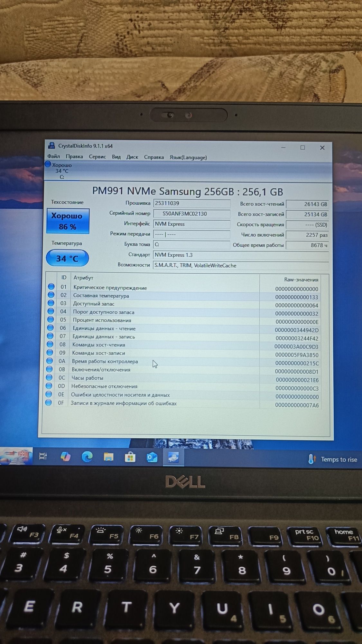The width and height of the screenshot is (362, 644).
Task: Click the Хорошо 86 % health status button
Action: tap(68, 221)
